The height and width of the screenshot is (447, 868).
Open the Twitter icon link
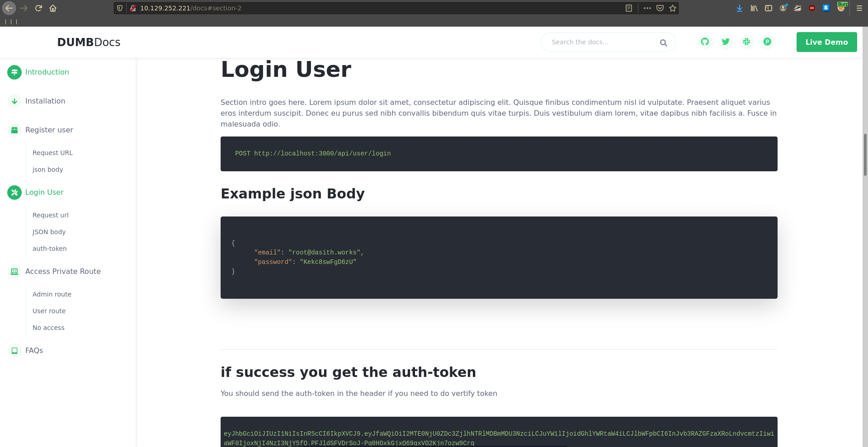(726, 42)
